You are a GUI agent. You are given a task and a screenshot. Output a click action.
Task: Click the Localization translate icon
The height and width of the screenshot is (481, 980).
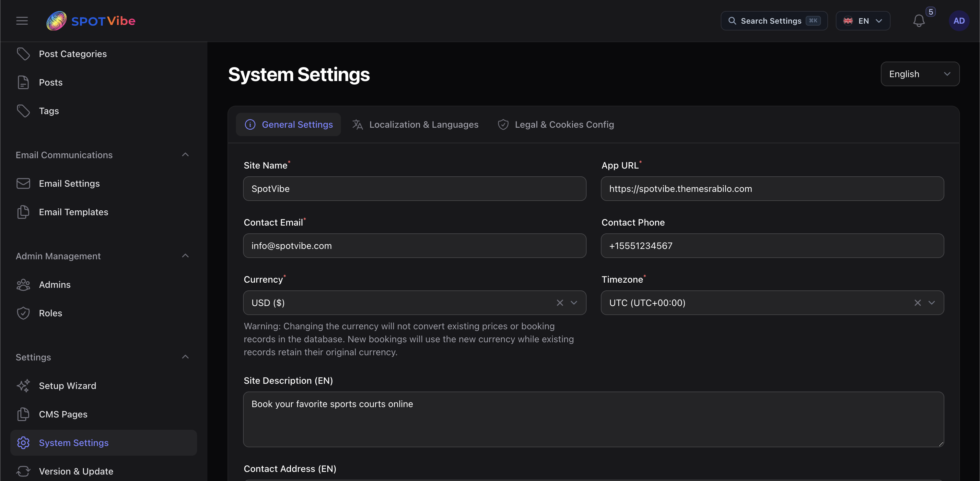pos(357,124)
